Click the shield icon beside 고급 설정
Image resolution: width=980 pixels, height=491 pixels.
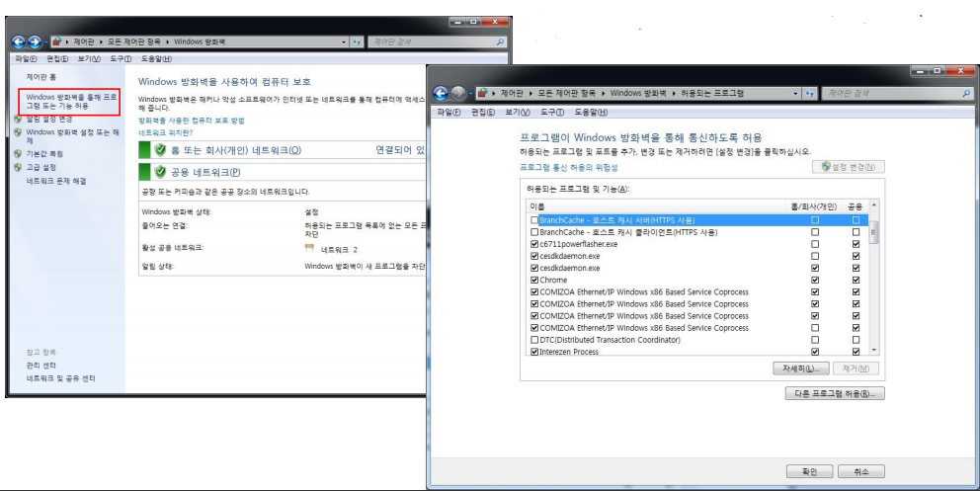click(19, 168)
